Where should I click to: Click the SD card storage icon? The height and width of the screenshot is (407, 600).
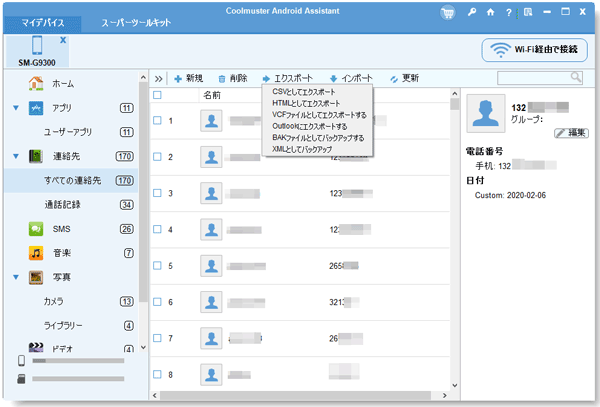click(21, 379)
